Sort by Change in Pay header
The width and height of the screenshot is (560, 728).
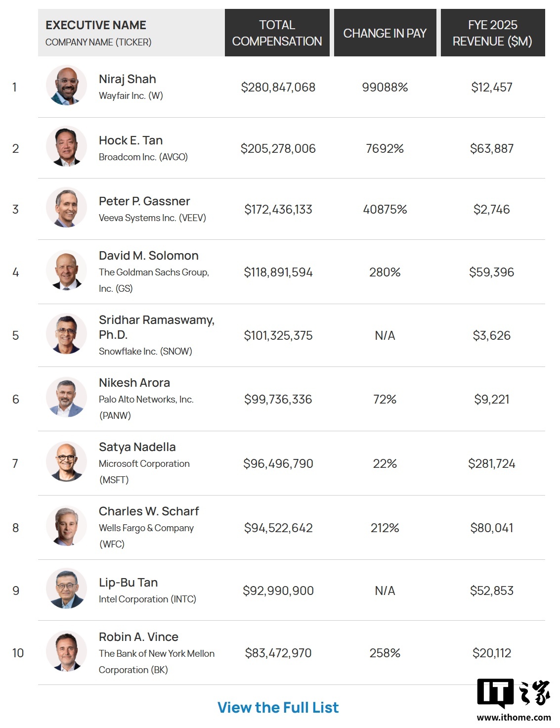(385, 33)
